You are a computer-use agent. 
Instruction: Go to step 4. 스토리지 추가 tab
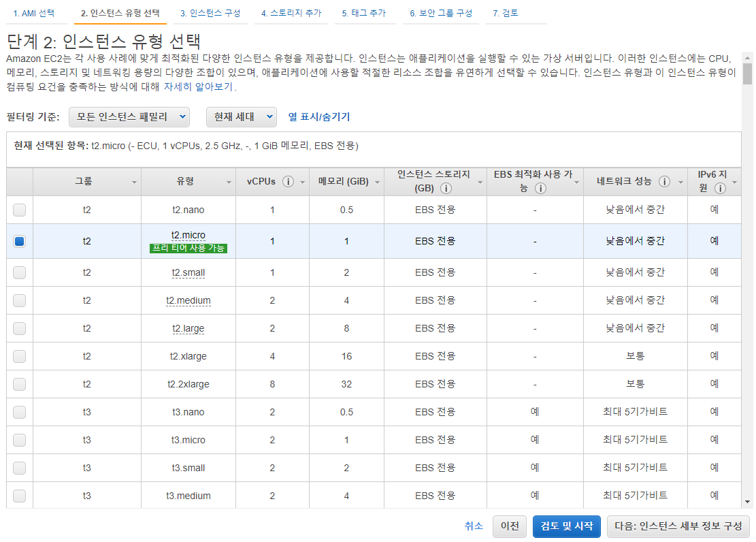291,14
